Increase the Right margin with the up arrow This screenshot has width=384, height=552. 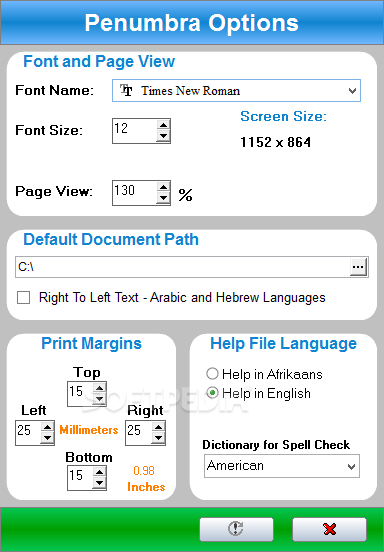158,428
